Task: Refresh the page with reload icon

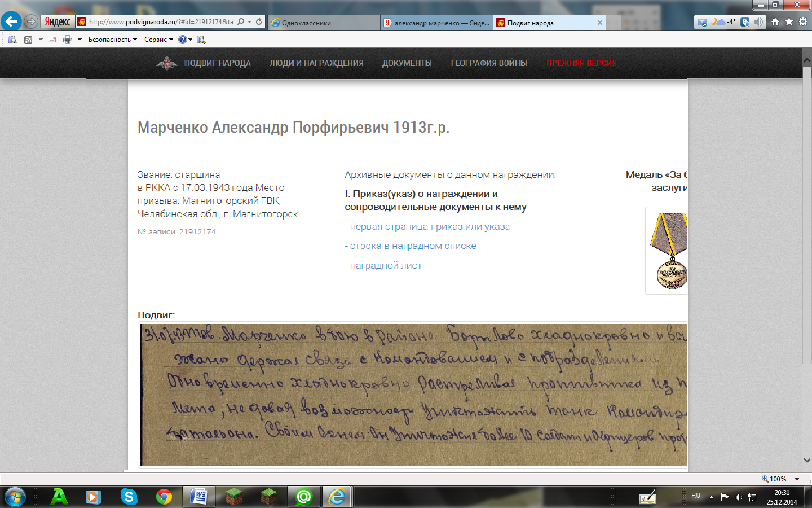Action: coord(259,22)
